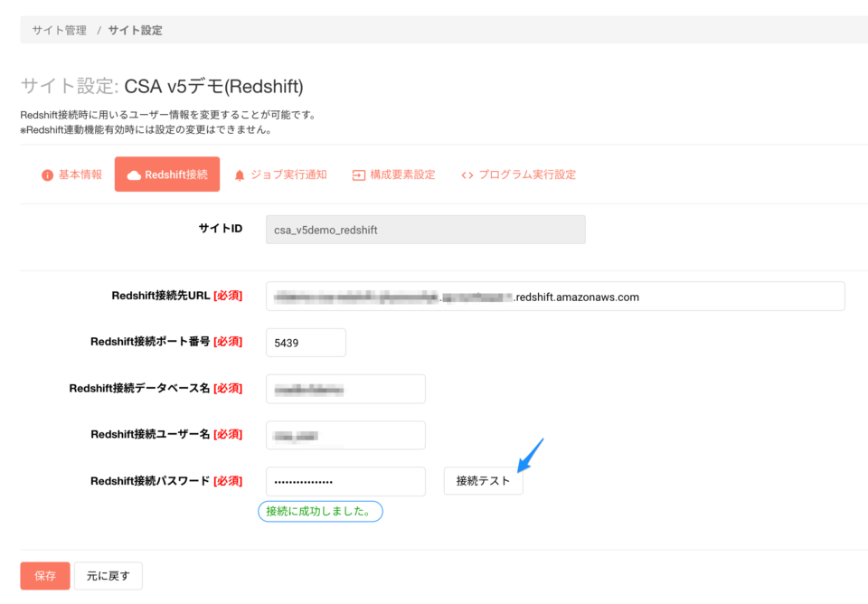
Task: Click the Redshift接続データベース名 input field
Action: pos(345,388)
